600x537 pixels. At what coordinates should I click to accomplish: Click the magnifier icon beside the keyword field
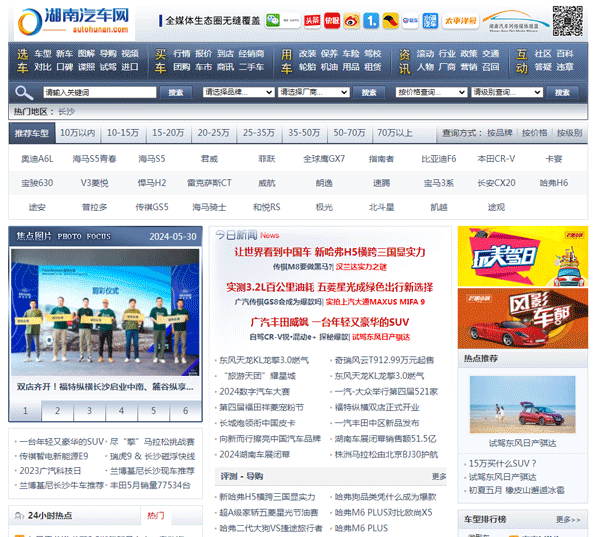click(x=24, y=92)
